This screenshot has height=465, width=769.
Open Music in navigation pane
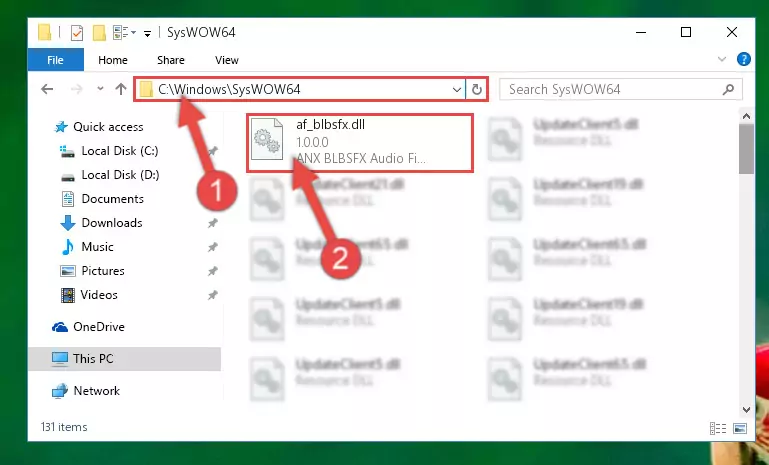[x=97, y=247]
